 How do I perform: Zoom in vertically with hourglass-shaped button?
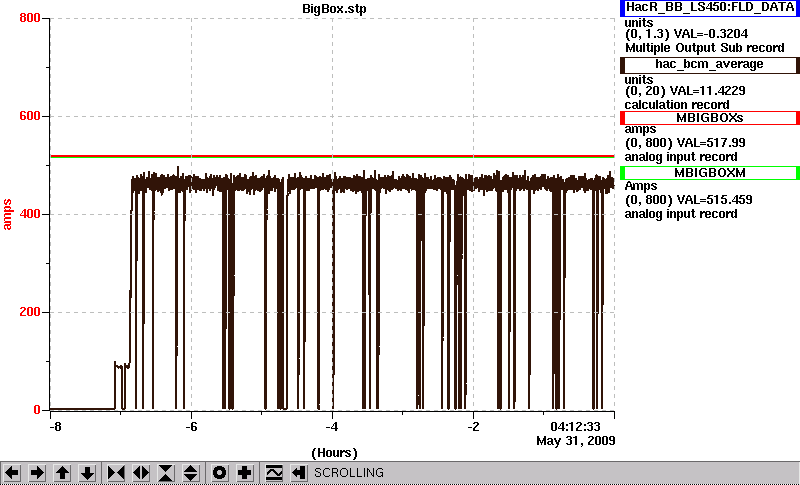tap(166, 473)
